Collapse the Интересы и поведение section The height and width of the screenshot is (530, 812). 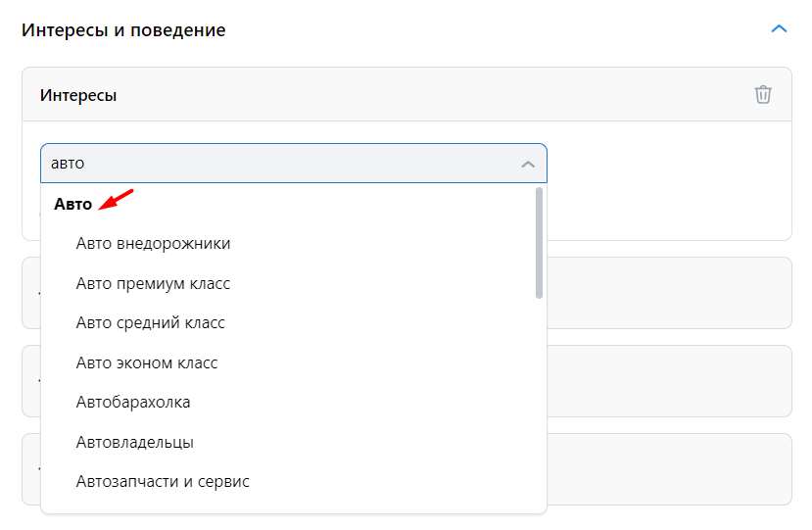coord(779,29)
